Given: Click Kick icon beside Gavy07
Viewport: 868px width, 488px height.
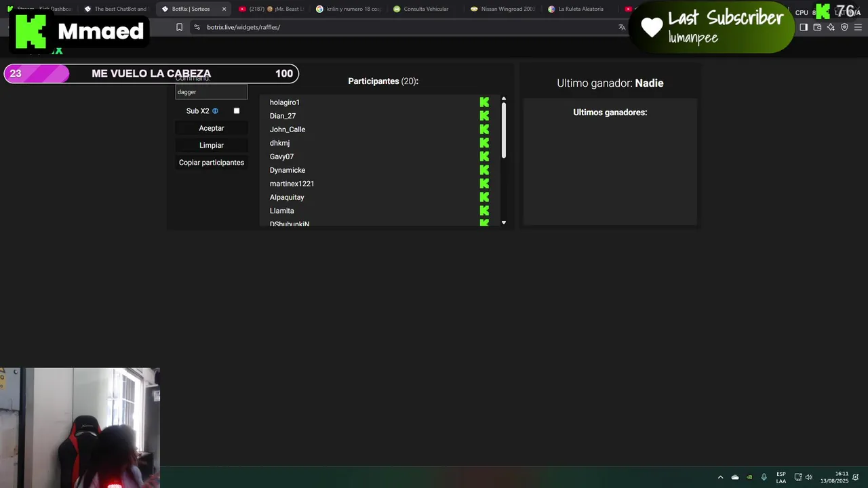Looking at the screenshot, I should pyautogui.click(x=484, y=157).
